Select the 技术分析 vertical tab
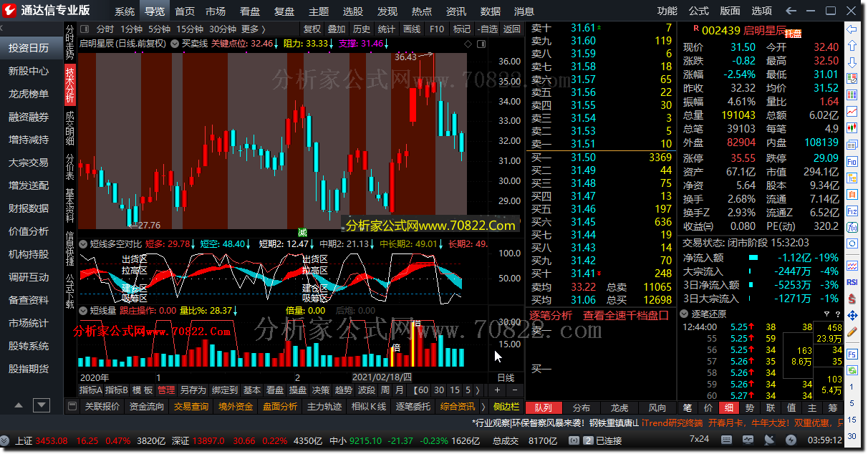This screenshot has width=868, height=454. (x=69, y=87)
